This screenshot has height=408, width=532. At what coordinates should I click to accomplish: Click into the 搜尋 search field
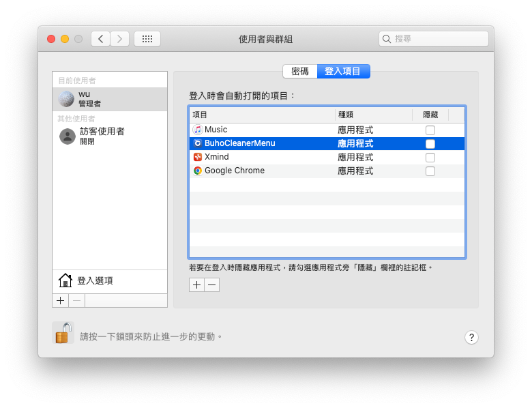pos(434,39)
